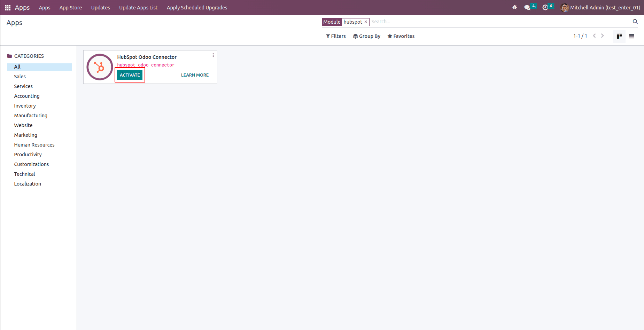Open the Apps menu item

pyautogui.click(x=45, y=8)
